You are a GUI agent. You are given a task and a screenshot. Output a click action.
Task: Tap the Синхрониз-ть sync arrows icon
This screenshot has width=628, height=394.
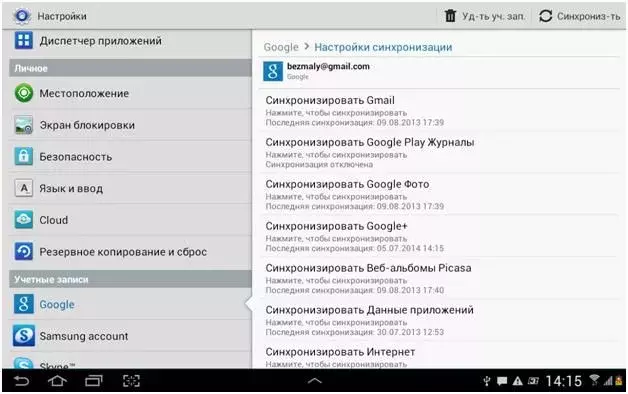545,16
